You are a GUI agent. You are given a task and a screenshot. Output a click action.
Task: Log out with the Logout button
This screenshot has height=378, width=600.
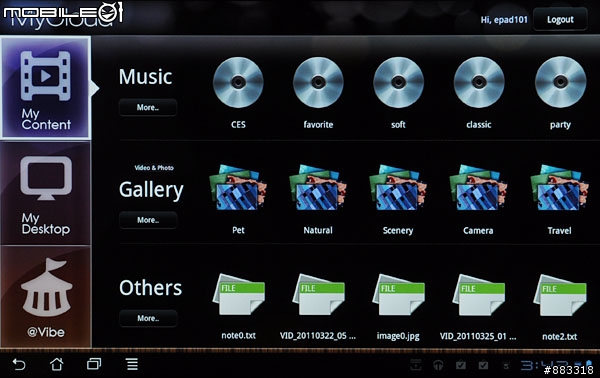(x=560, y=20)
